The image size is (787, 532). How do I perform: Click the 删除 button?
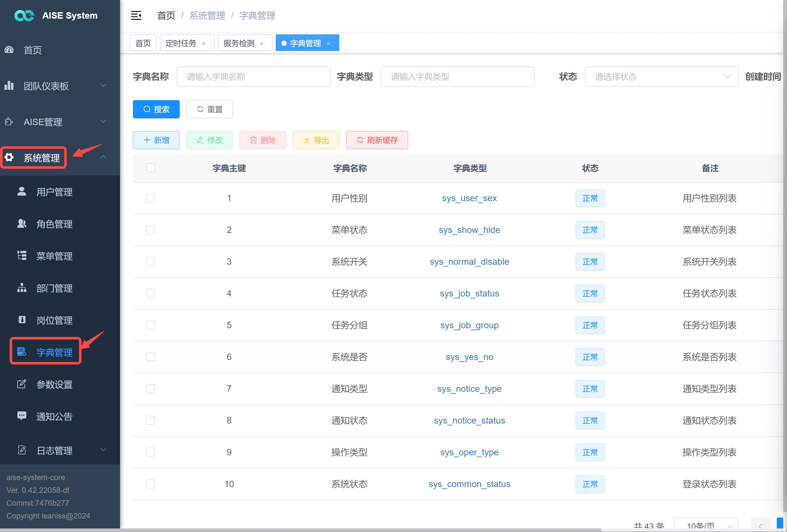263,140
